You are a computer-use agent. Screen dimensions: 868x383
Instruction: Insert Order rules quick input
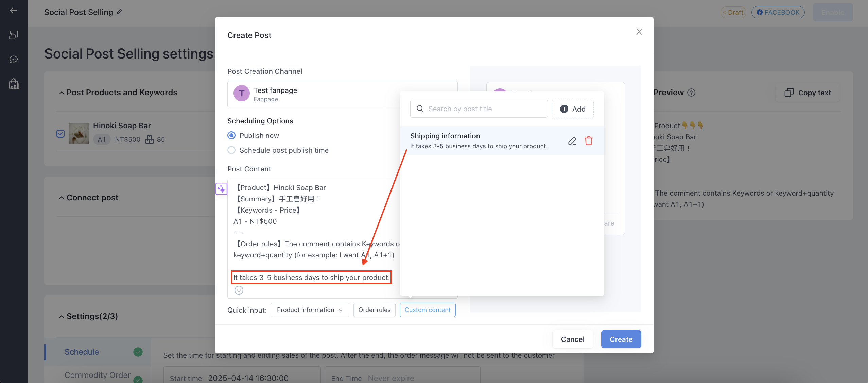click(375, 310)
